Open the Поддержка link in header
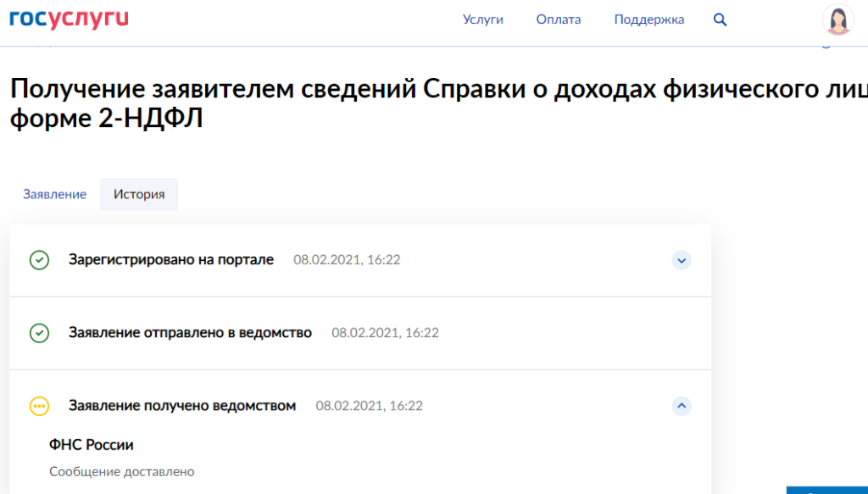Viewport: 868px width, 494px height. pos(649,19)
